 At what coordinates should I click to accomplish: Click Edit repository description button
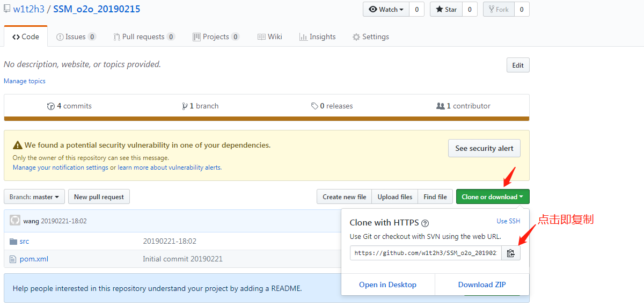coord(518,65)
